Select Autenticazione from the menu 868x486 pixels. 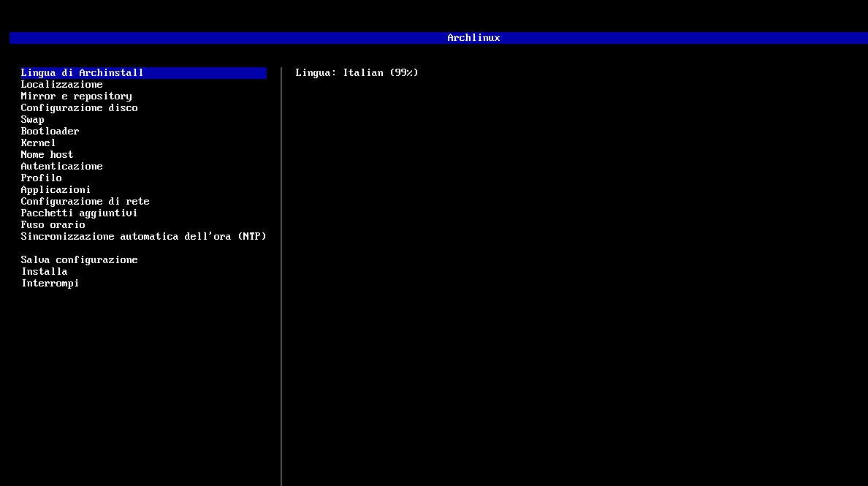coord(61,166)
